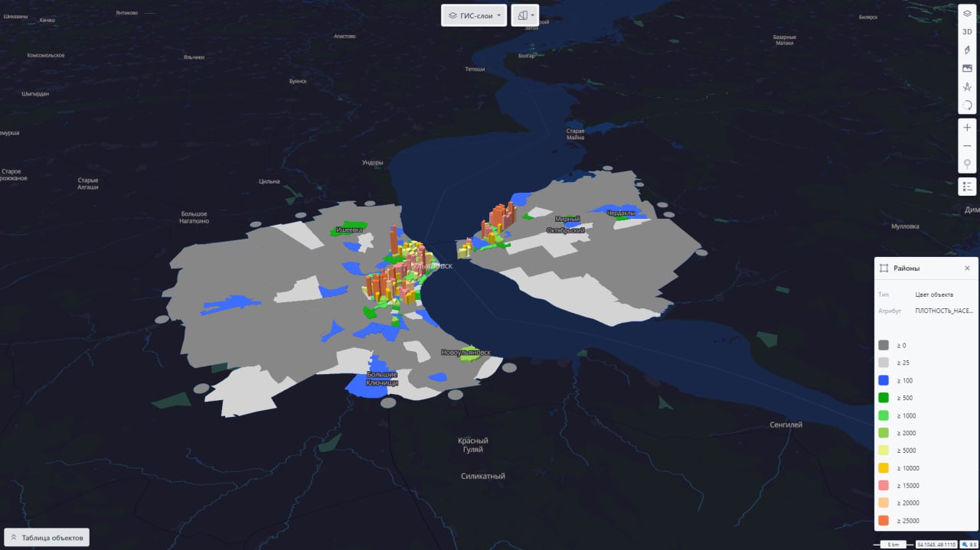Click the ПЛОТНОСТЬ_НАСЕ... attribute value
Image resolution: width=980 pixels, height=550 pixels.
click(944, 311)
